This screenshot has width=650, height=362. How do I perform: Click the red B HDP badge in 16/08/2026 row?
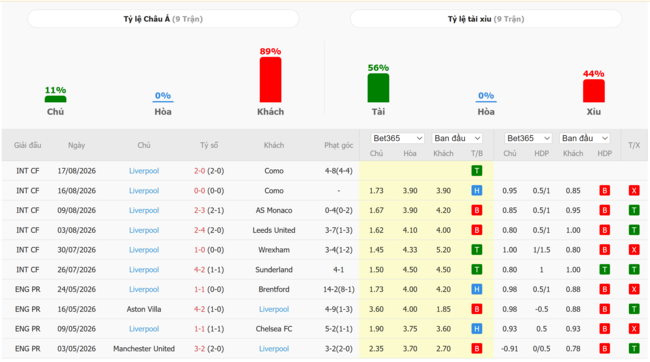pyautogui.click(x=604, y=191)
